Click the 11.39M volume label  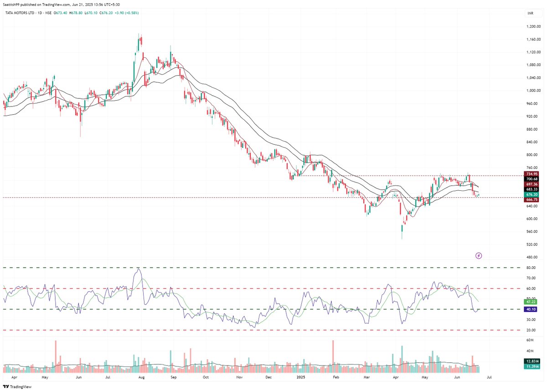pos(532,366)
